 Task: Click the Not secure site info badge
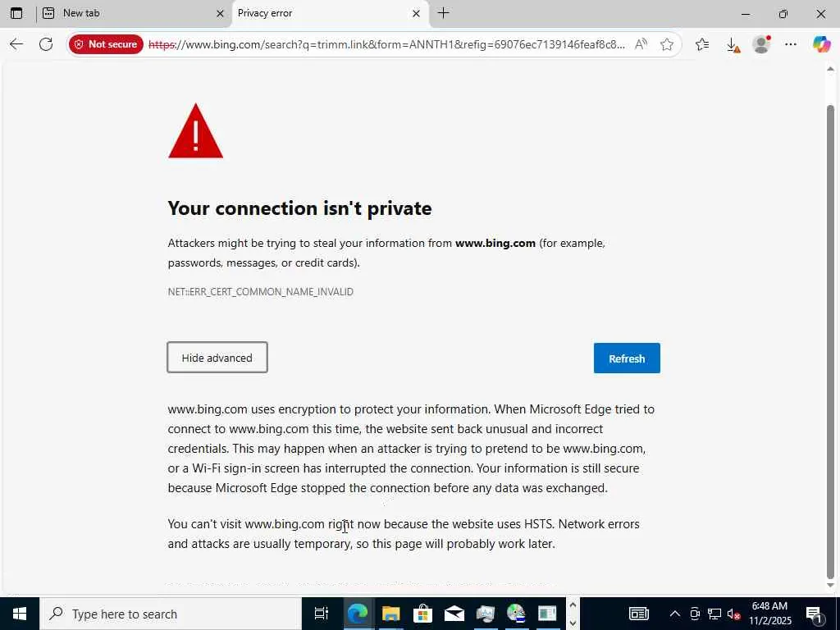point(107,44)
